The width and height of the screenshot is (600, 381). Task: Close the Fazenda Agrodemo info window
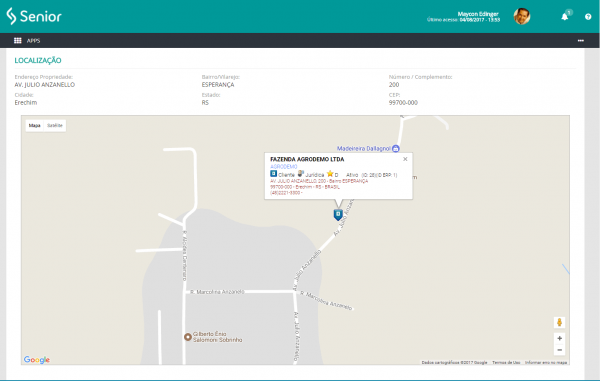pyautogui.click(x=405, y=159)
